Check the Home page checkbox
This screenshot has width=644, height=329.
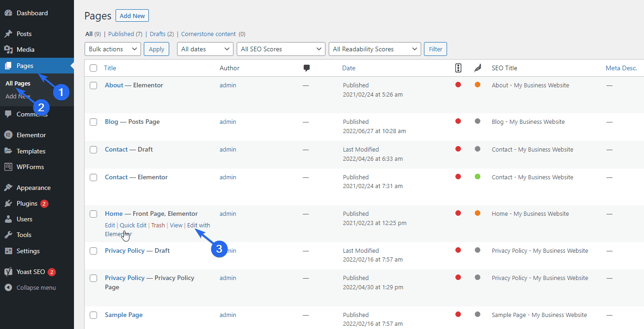[93, 214]
